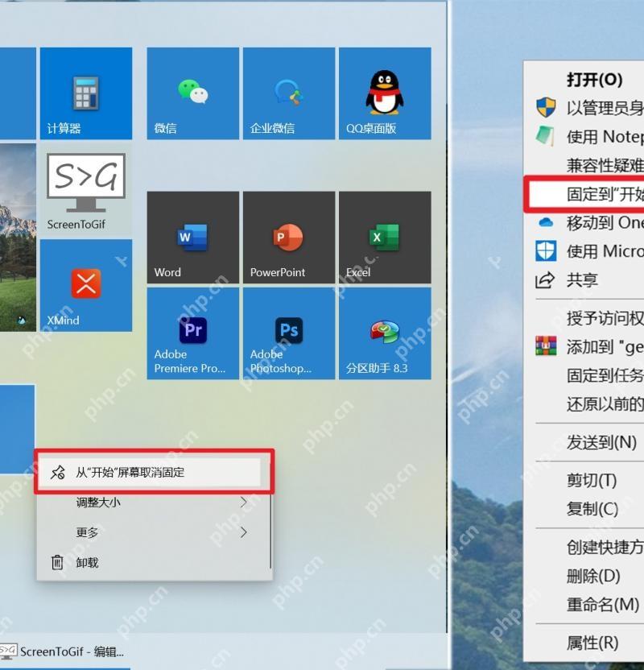The image size is (644, 670).
Task: Open the 企业微信 tile
Action: (289, 93)
